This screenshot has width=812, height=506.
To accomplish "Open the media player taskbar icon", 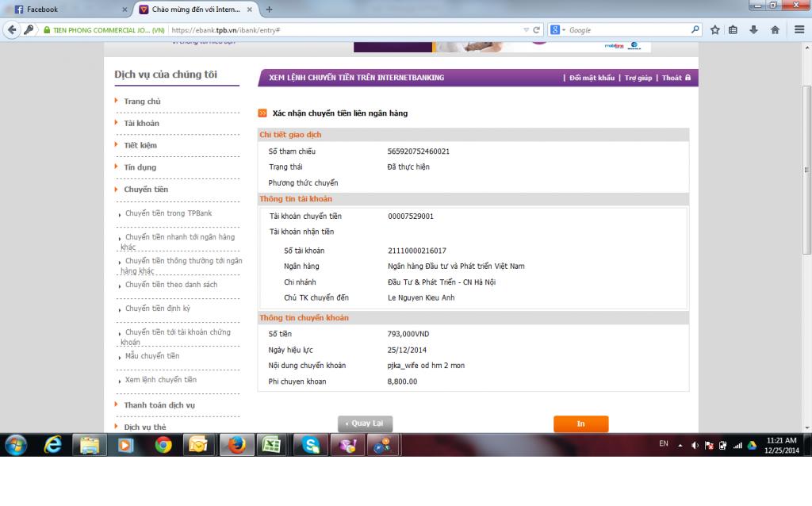I will click(x=125, y=446).
